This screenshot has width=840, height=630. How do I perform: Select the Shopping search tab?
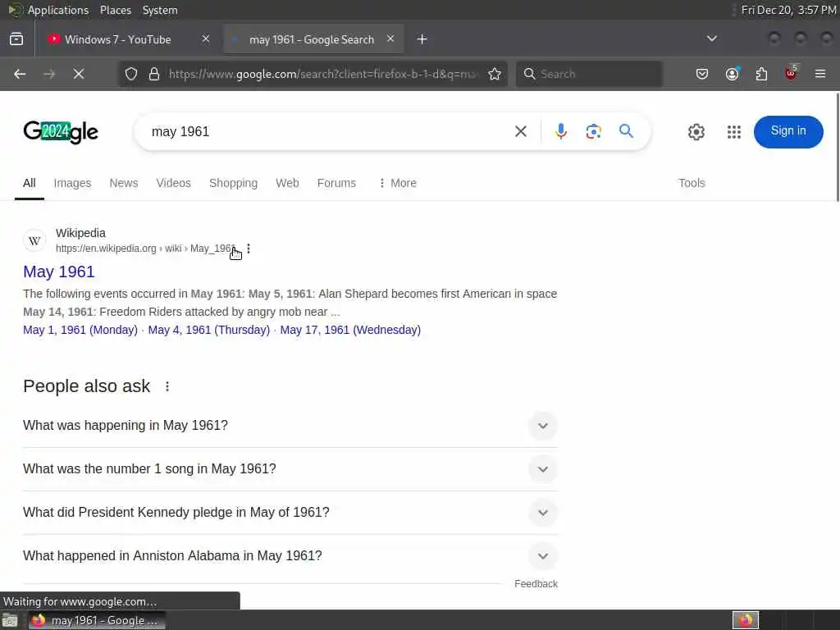[x=233, y=183]
